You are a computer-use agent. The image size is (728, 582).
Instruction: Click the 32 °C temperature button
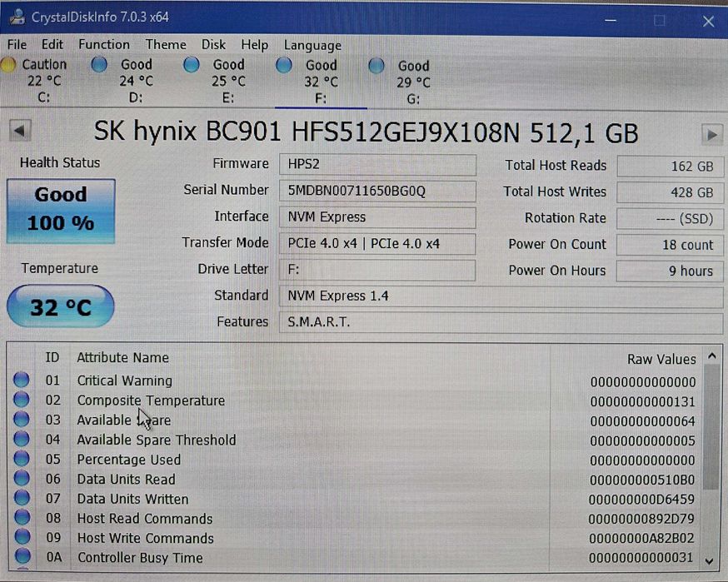tap(60, 306)
